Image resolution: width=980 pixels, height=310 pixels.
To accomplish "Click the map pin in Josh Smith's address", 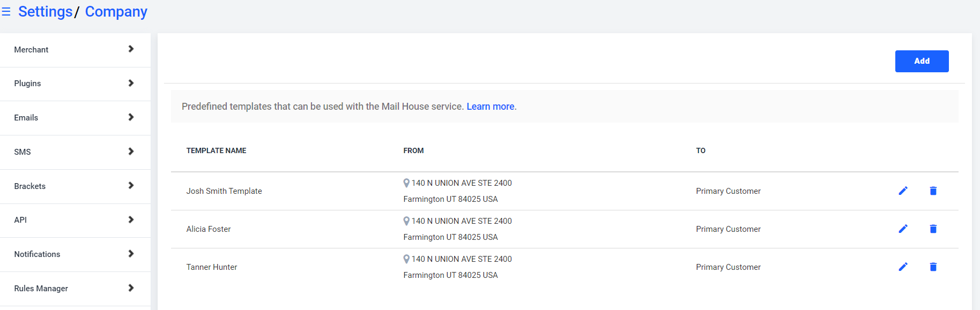I will point(406,183).
